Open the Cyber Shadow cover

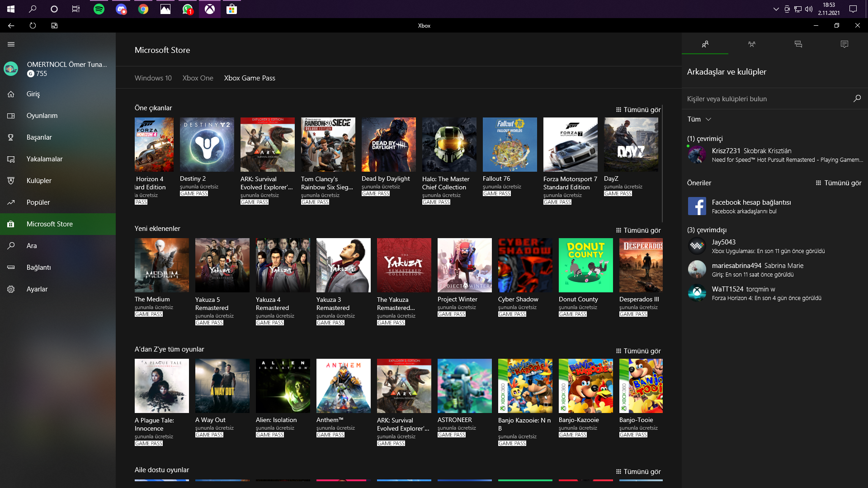pyautogui.click(x=525, y=265)
